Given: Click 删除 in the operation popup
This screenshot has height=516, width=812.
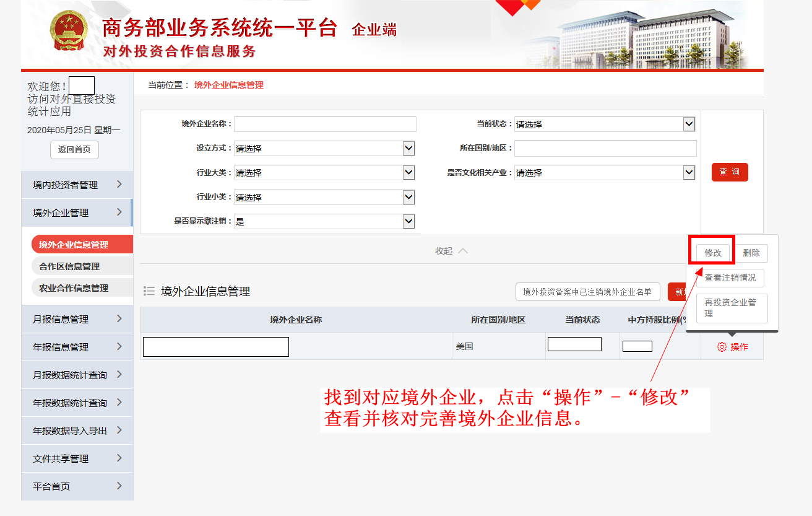Looking at the screenshot, I should coord(751,253).
